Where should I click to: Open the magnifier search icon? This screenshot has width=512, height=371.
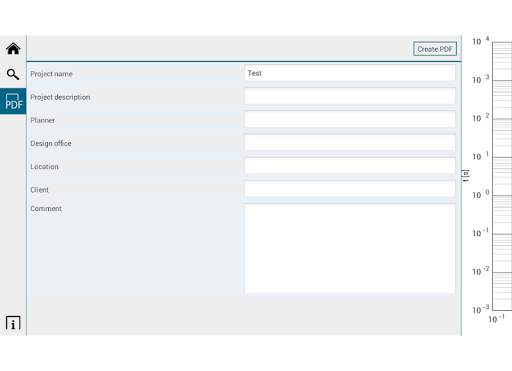point(13,74)
